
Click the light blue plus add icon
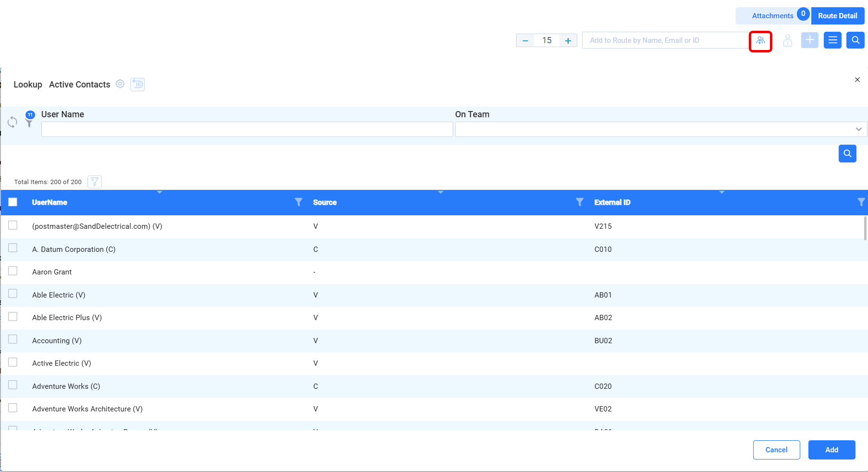(x=810, y=40)
